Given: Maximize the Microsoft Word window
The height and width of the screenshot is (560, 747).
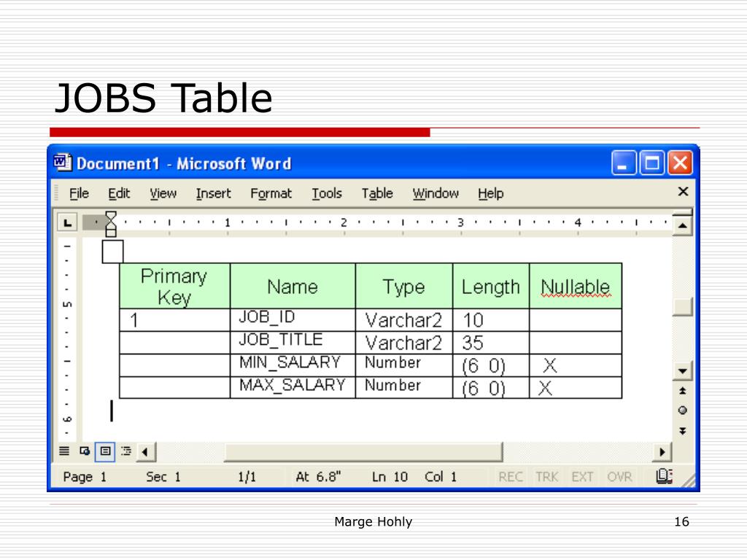Looking at the screenshot, I should (651, 163).
